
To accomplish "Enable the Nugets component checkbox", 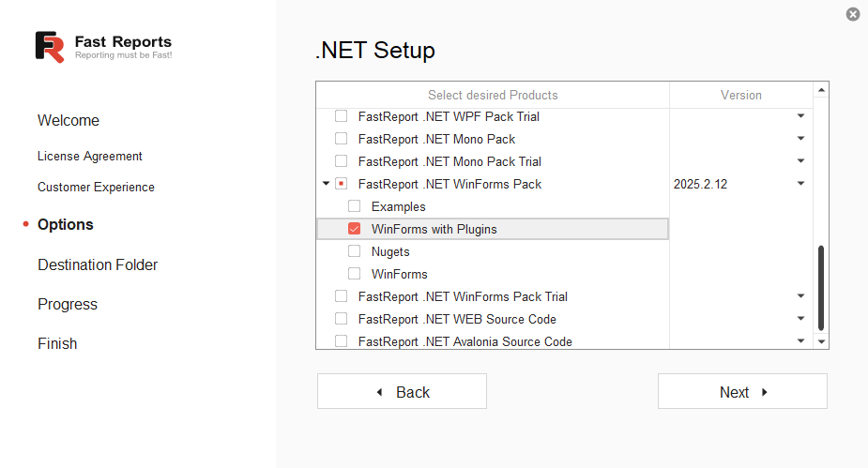I will point(355,251).
